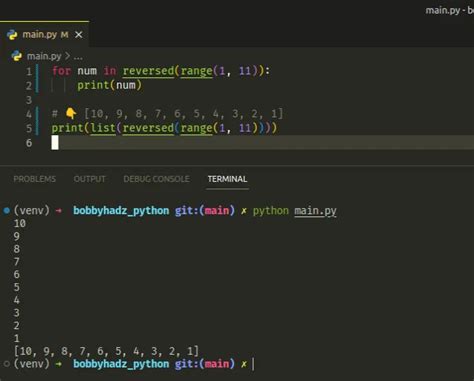Click line number 5 in gutter
The width and height of the screenshot is (474, 381).
29,128
